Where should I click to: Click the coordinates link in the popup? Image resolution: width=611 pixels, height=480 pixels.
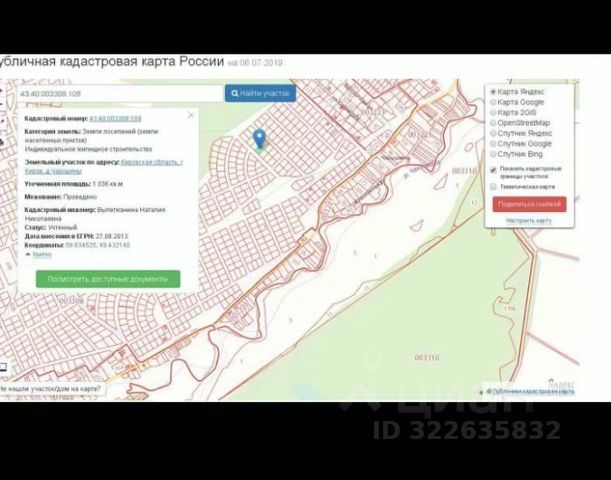tap(97, 245)
